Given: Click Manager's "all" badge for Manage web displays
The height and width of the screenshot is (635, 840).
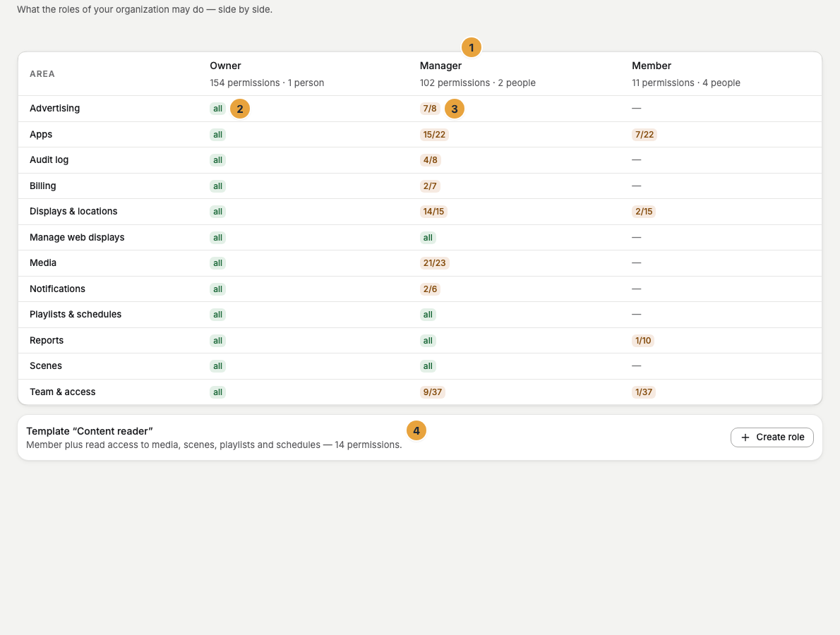Looking at the screenshot, I should 428,238.
